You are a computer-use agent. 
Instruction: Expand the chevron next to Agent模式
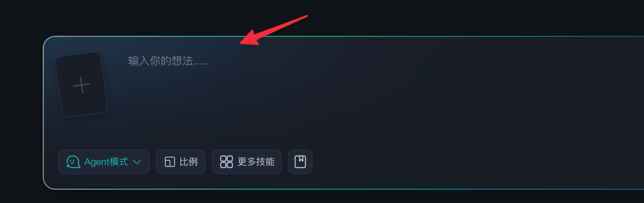[137, 162]
